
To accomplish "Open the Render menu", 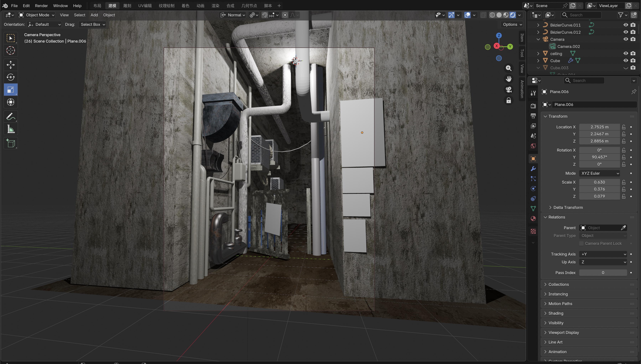I will [x=41, y=6].
